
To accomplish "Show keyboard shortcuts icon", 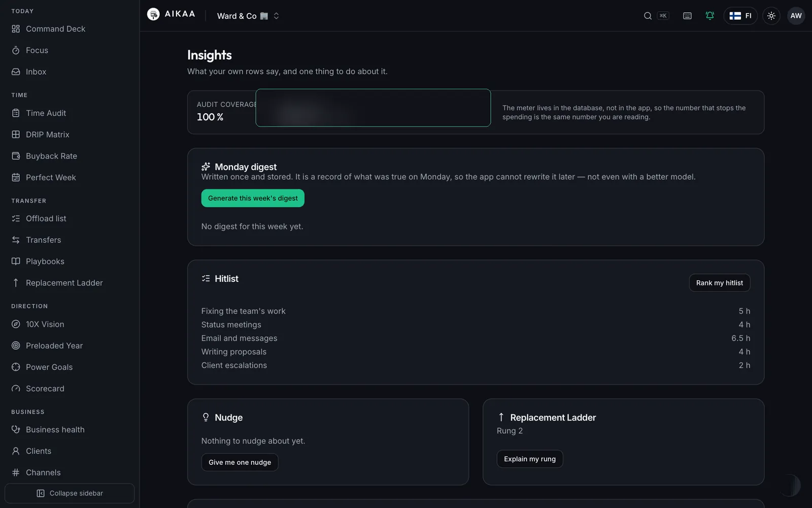I will (687, 16).
